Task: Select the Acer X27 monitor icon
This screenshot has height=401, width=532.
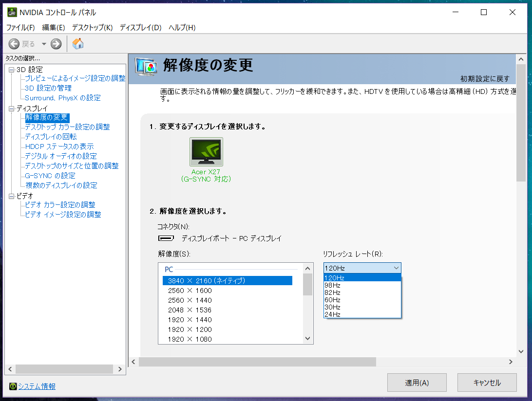Action: click(x=206, y=152)
